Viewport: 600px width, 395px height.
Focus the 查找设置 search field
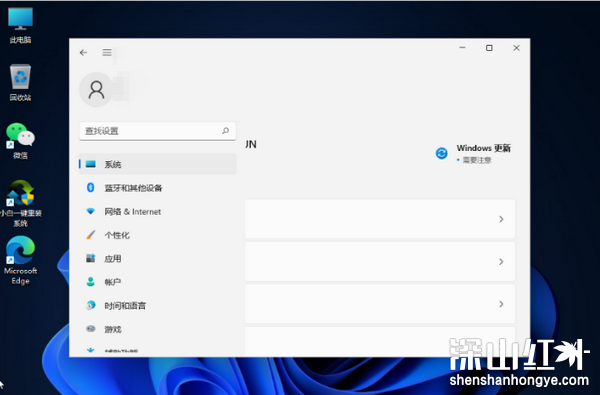[158, 131]
